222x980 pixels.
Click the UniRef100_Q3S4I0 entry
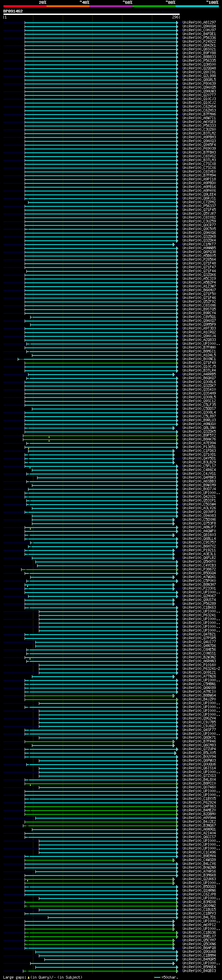click(x=199, y=390)
